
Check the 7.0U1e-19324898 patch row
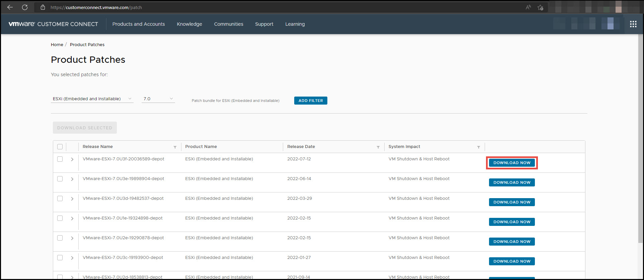(x=60, y=218)
